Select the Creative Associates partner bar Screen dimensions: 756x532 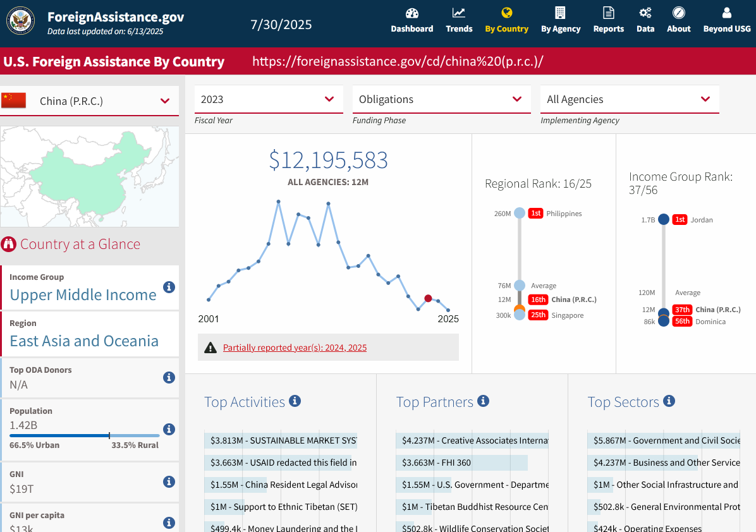[472, 440]
